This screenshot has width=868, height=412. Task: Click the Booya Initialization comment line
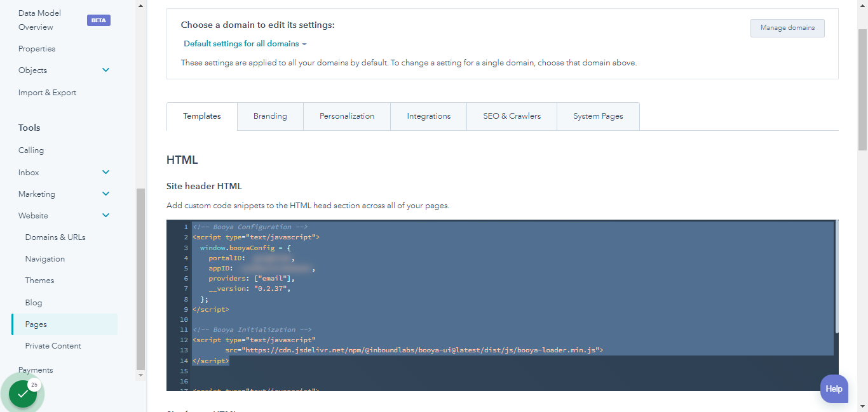pos(252,329)
